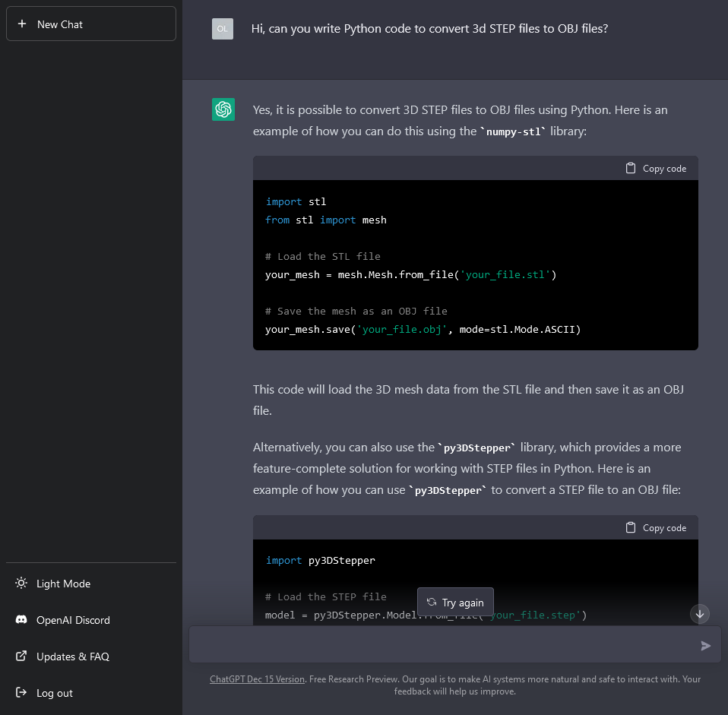728x715 pixels.
Task: Click the OL user avatar
Action: [223, 29]
